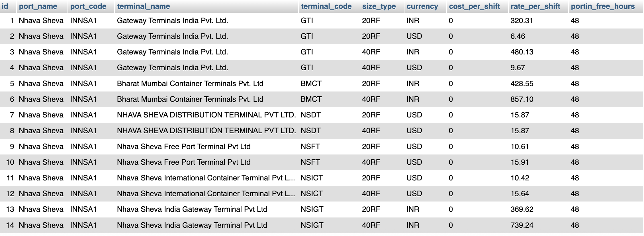This screenshot has width=644, height=236.
Task: Click the NSIGT code in row 13
Action: [x=312, y=209]
